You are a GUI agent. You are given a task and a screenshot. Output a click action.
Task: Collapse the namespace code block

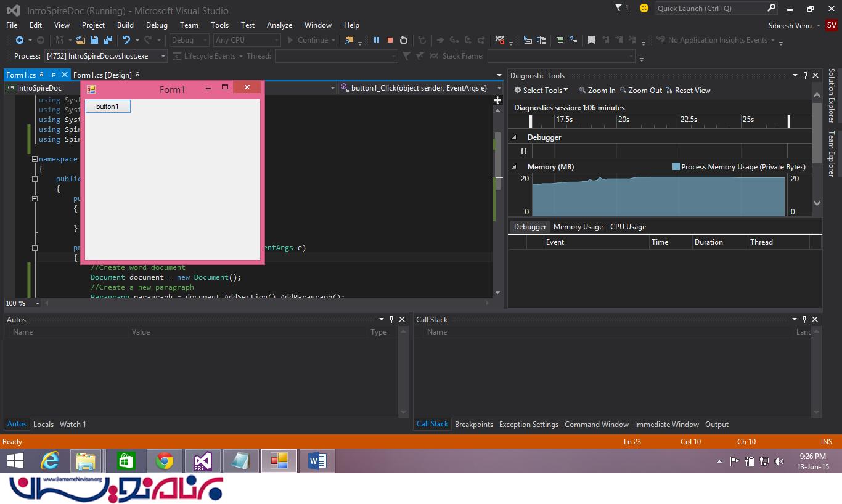pos(35,159)
